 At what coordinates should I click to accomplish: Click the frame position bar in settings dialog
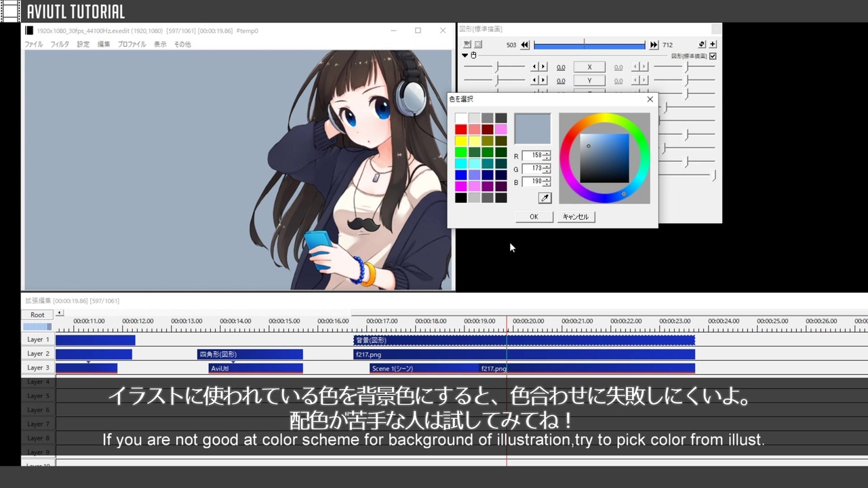589,45
